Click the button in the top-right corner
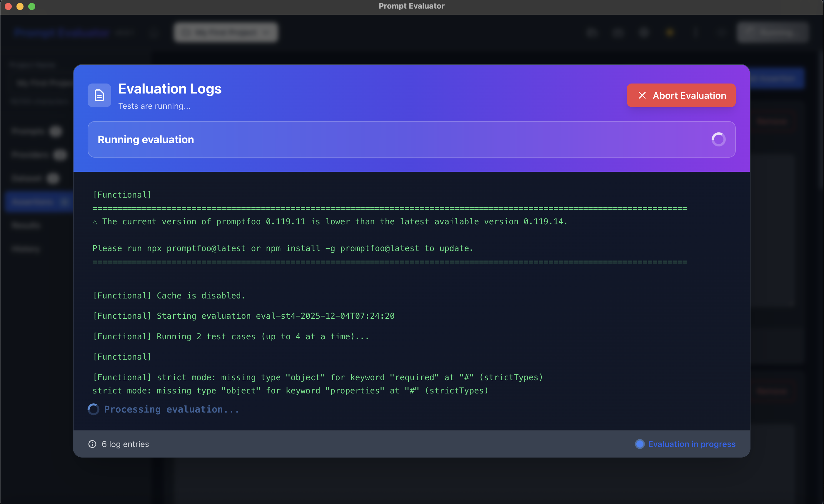Viewport: 824px width, 504px height. (x=773, y=32)
